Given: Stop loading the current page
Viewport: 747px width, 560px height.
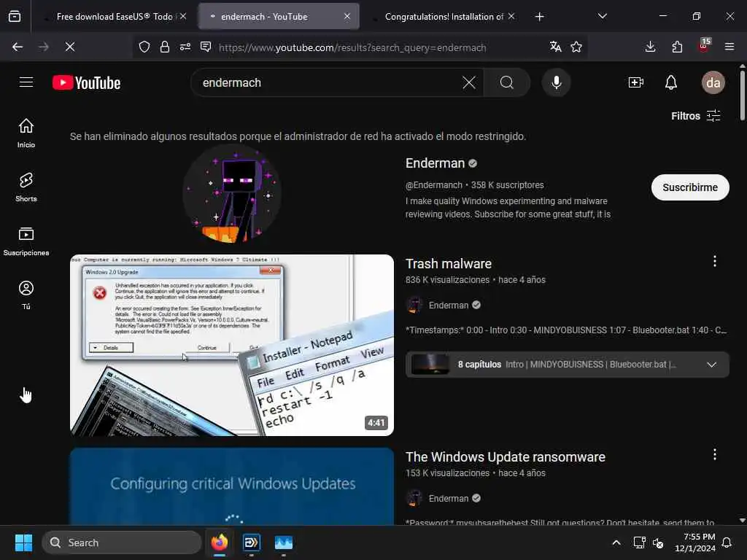Looking at the screenshot, I should point(69,47).
